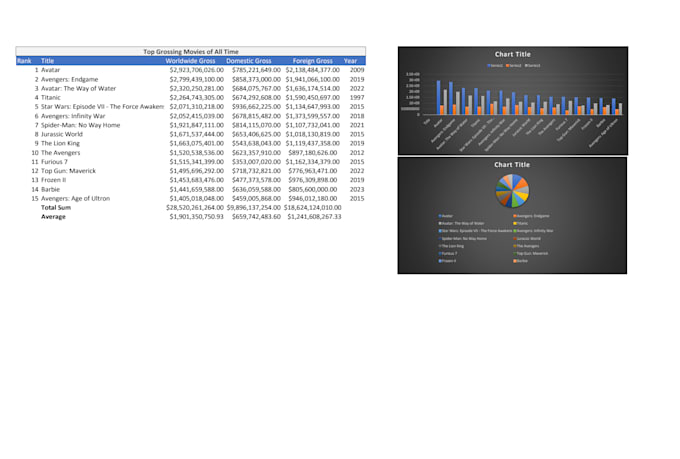Select the Total Sum label cell
This screenshot has height=459, width=680.
pyautogui.click(x=56, y=208)
